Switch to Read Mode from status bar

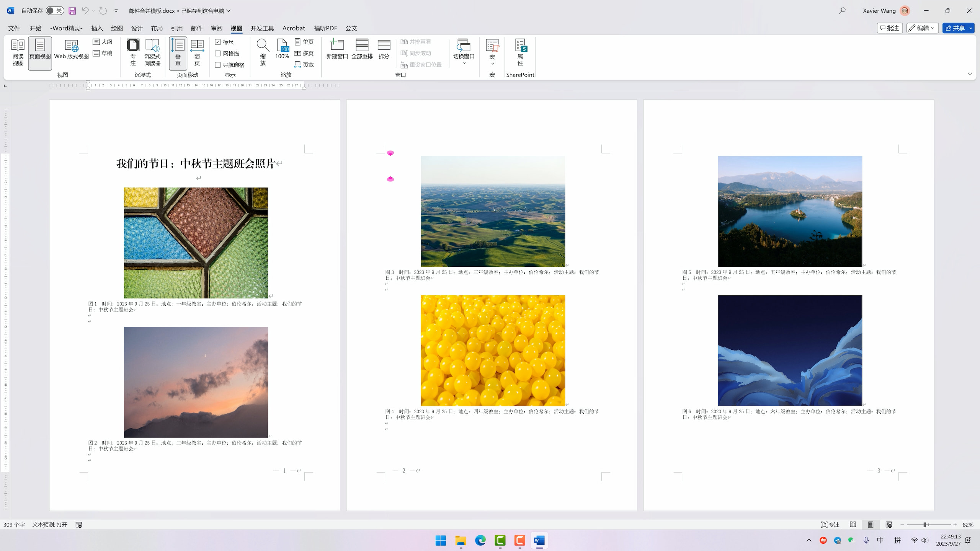point(853,525)
